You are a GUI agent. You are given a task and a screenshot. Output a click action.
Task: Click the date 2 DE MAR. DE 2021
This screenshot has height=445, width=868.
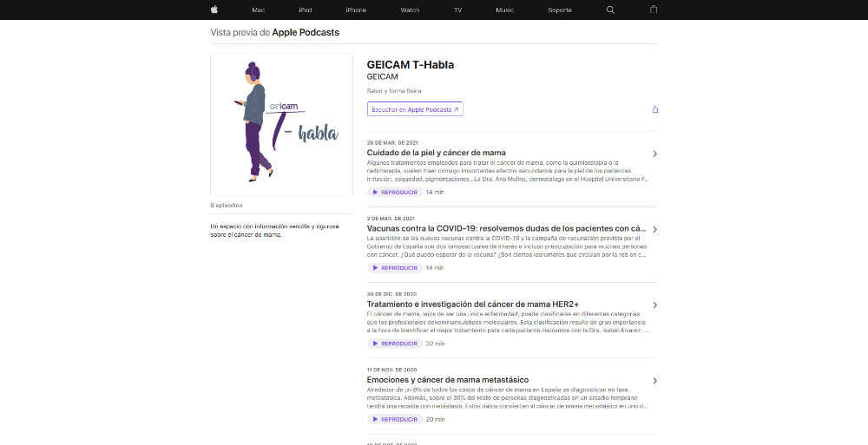pyautogui.click(x=391, y=219)
